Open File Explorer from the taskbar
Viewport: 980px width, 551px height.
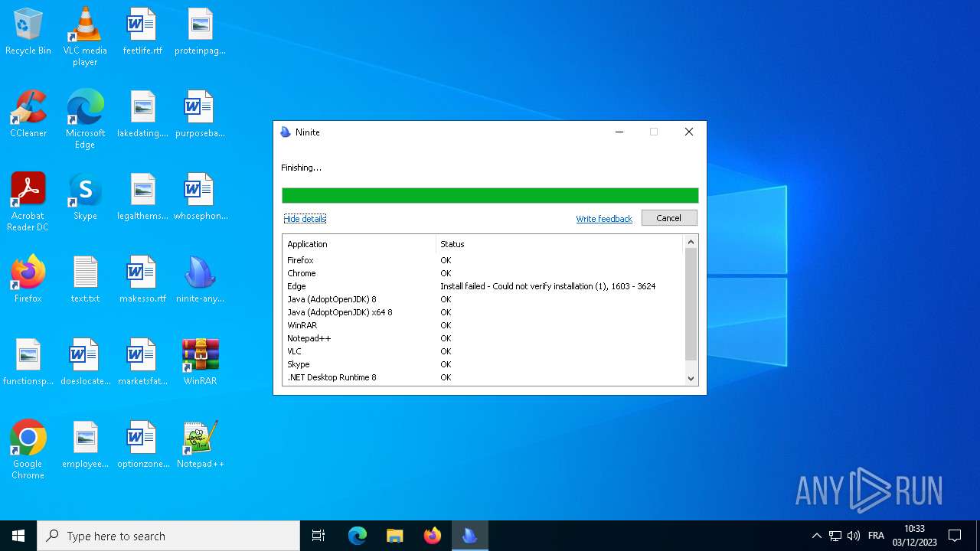tap(395, 536)
